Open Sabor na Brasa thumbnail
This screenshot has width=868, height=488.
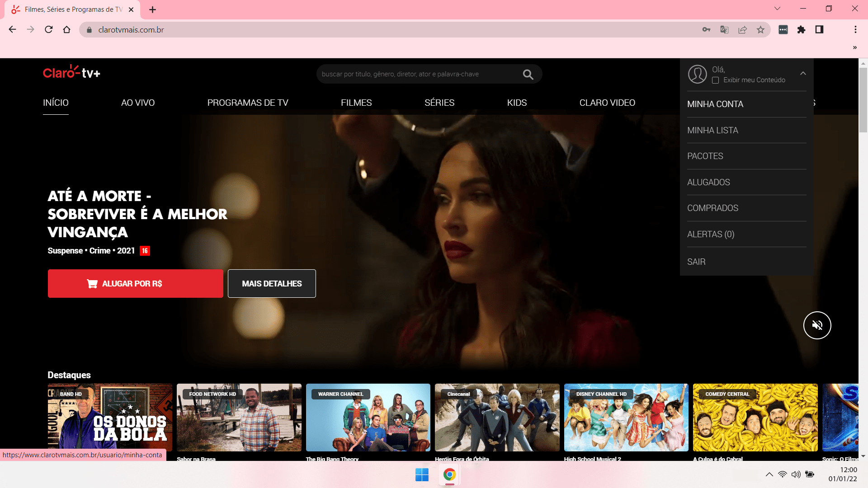pyautogui.click(x=239, y=418)
